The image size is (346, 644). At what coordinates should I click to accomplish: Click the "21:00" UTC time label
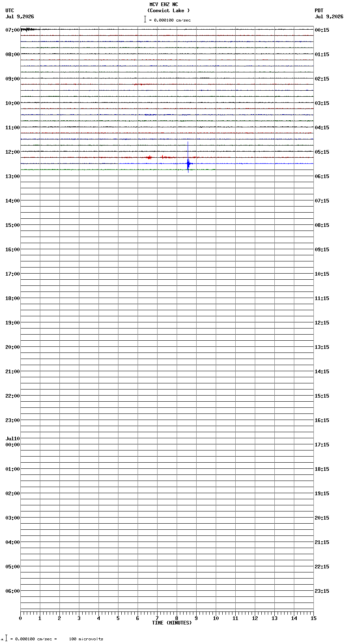(x=13, y=372)
